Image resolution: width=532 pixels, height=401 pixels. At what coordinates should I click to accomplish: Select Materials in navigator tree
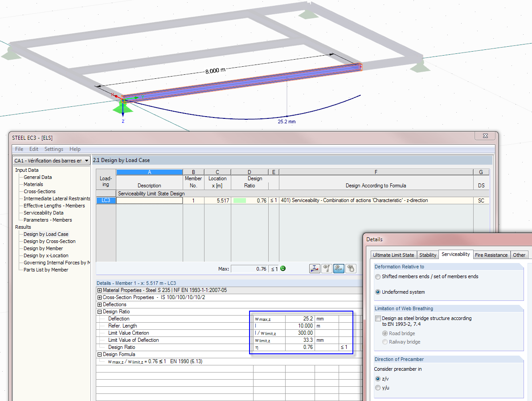[33, 184]
